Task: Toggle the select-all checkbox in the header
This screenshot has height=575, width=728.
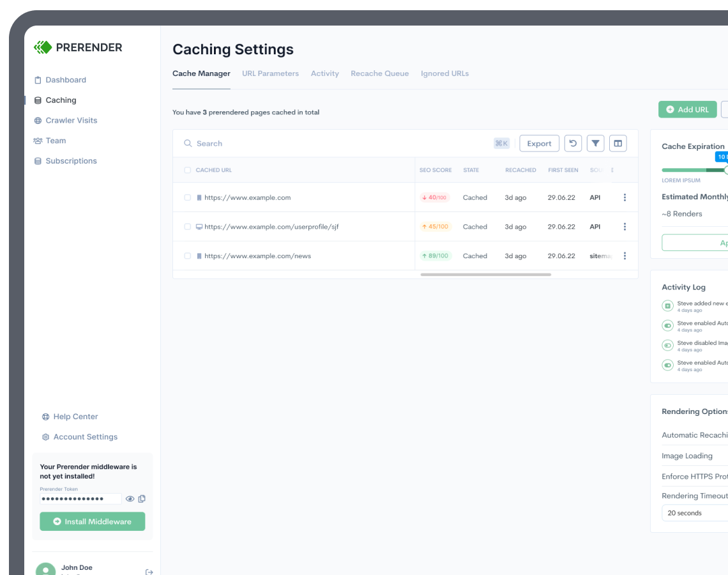Action: click(x=188, y=170)
